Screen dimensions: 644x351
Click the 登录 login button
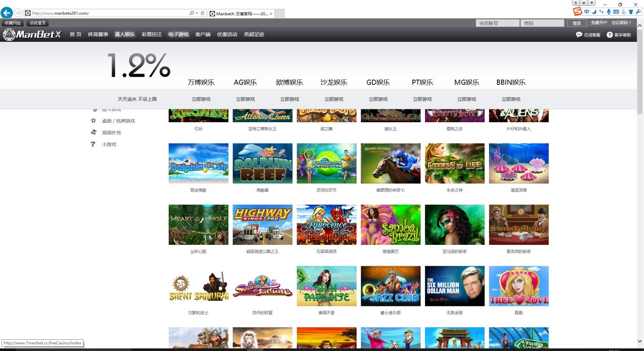(x=576, y=23)
